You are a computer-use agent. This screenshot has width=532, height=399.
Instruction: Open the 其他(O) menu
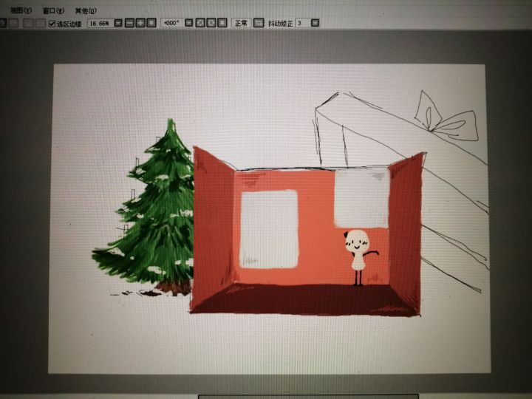click(x=86, y=10)
